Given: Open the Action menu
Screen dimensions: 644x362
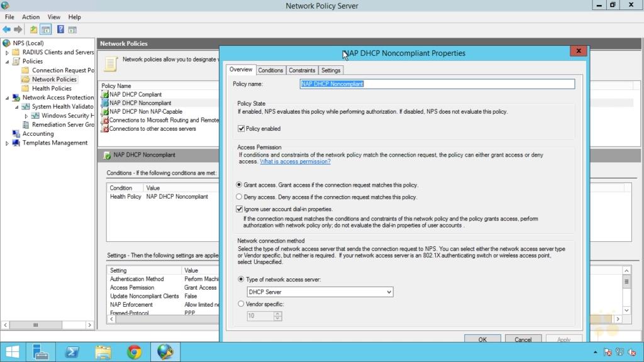Looking at the screenshot, I should click(x=31, y=17).
